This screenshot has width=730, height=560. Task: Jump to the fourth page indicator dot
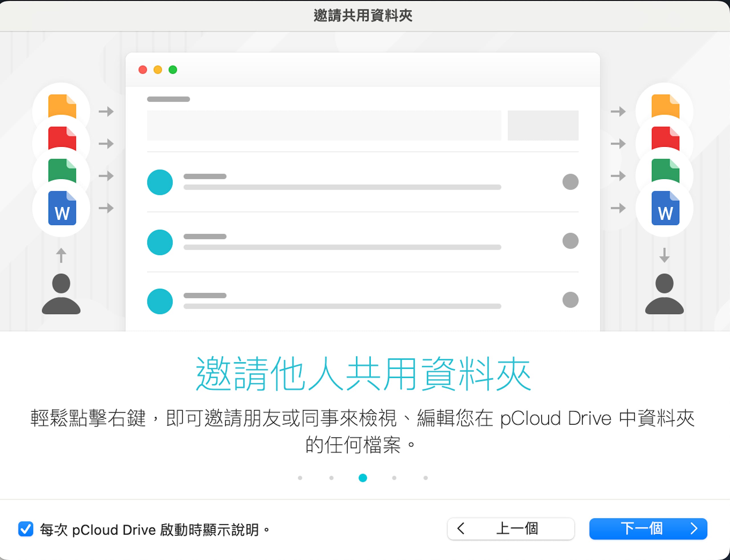(x=394, y=478)
